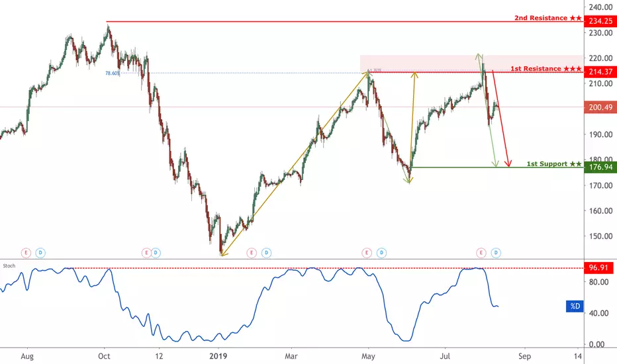The image size is (617, 364).
Task: Open the earnings marker E for August 2018
Action: [x=26, y=253]
